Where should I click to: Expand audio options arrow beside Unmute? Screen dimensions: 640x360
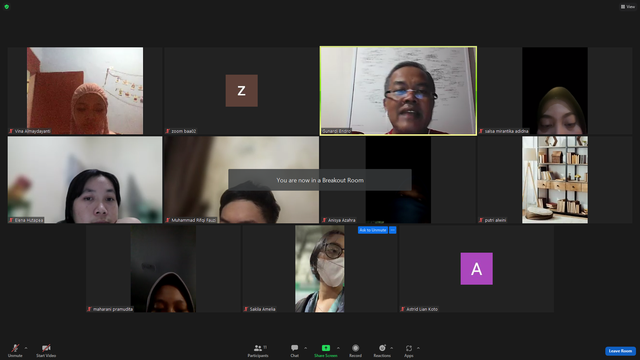point(26,348)
